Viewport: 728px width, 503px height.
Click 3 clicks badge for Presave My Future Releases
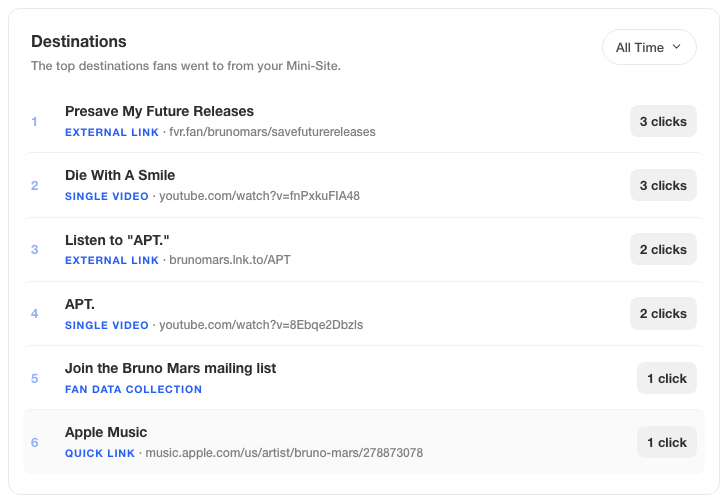(663, 121)
